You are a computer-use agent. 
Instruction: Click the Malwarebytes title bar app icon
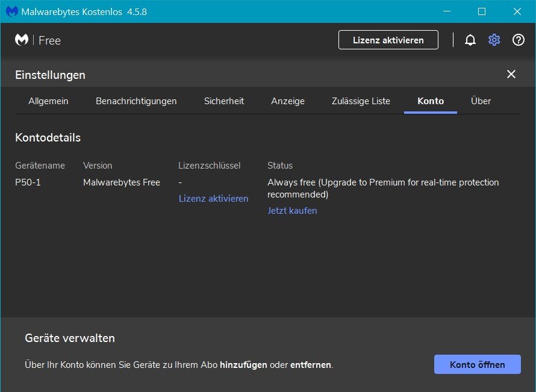(11, 11)
